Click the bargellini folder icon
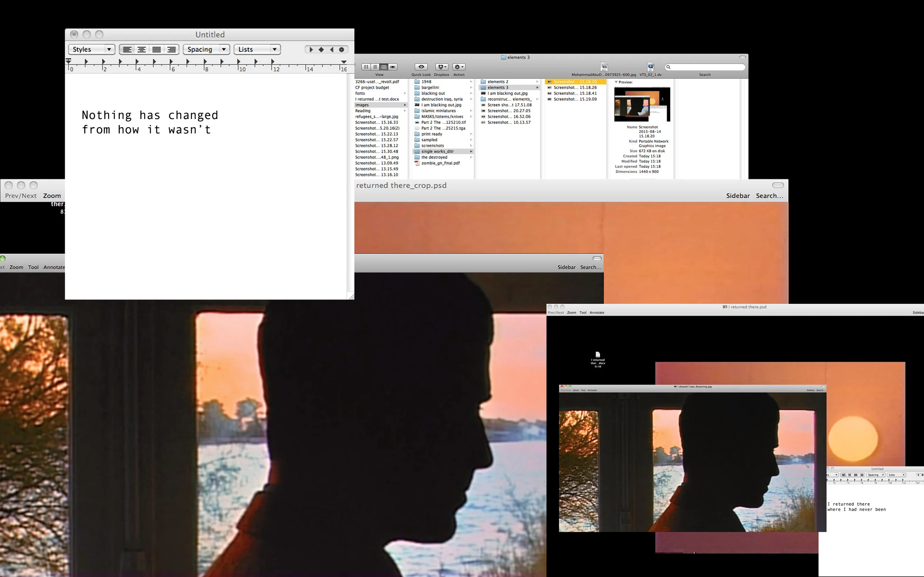The width and height of the screenshot is (924, 577). click(417, 87)
